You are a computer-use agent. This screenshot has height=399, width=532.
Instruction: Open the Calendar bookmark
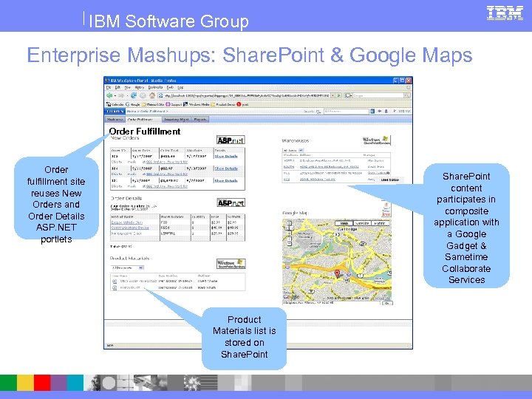pyautogui.click(x=115, y=104)
